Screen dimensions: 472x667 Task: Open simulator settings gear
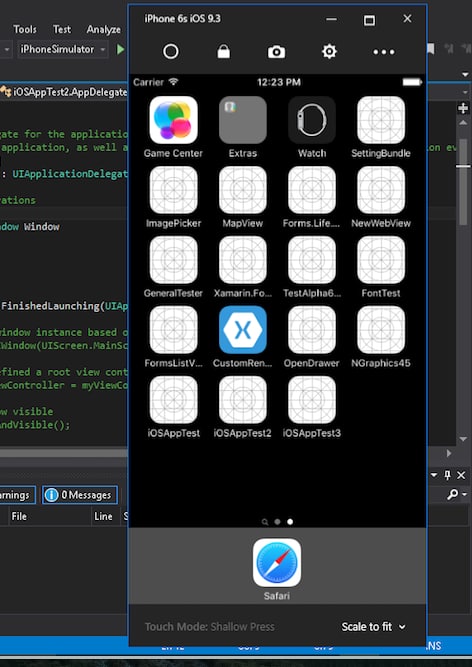click(329, 51)
